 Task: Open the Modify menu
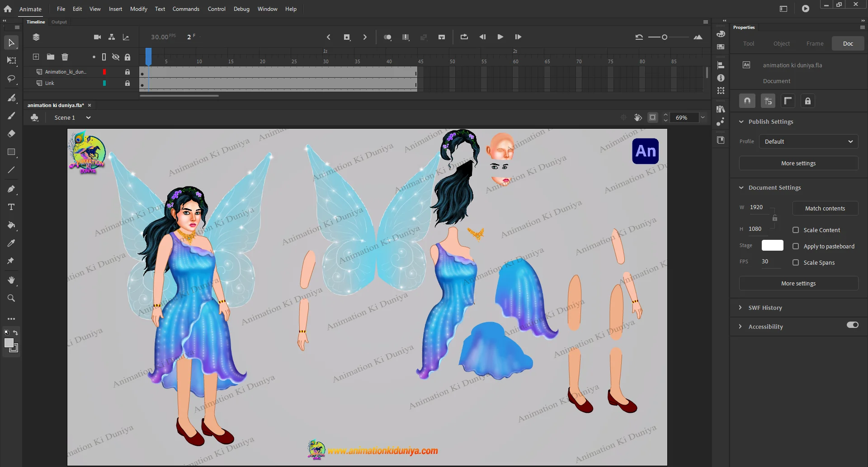(x=138, y=9)
